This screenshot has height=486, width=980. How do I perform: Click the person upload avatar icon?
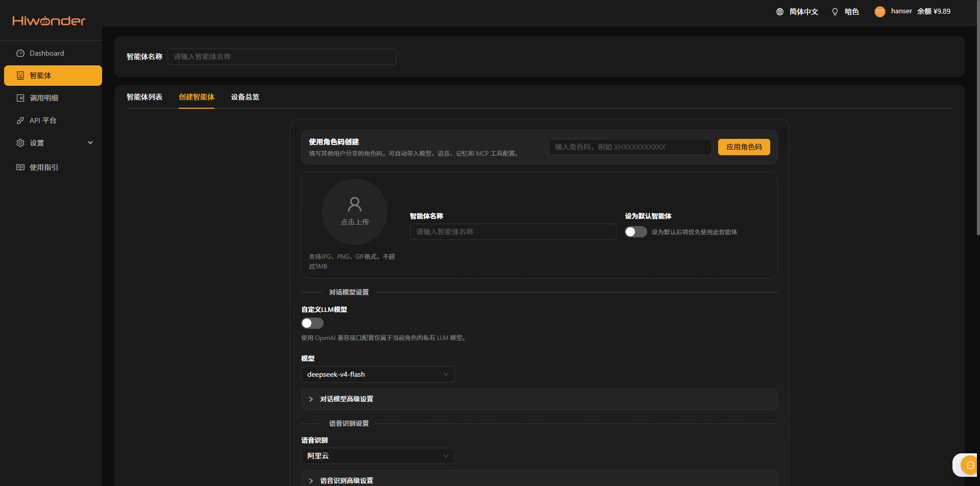[355, 204]
